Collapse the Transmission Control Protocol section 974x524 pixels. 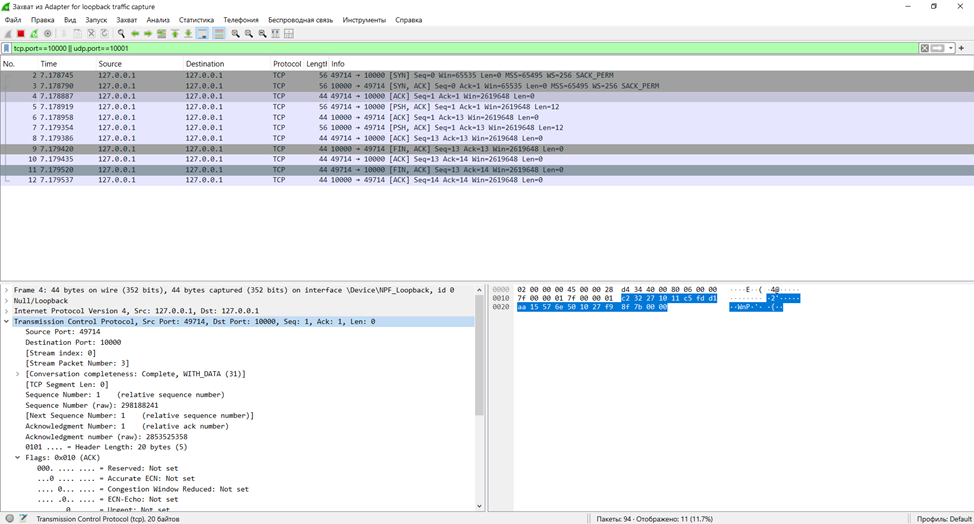pyautogui.click(x=7, y=322)
